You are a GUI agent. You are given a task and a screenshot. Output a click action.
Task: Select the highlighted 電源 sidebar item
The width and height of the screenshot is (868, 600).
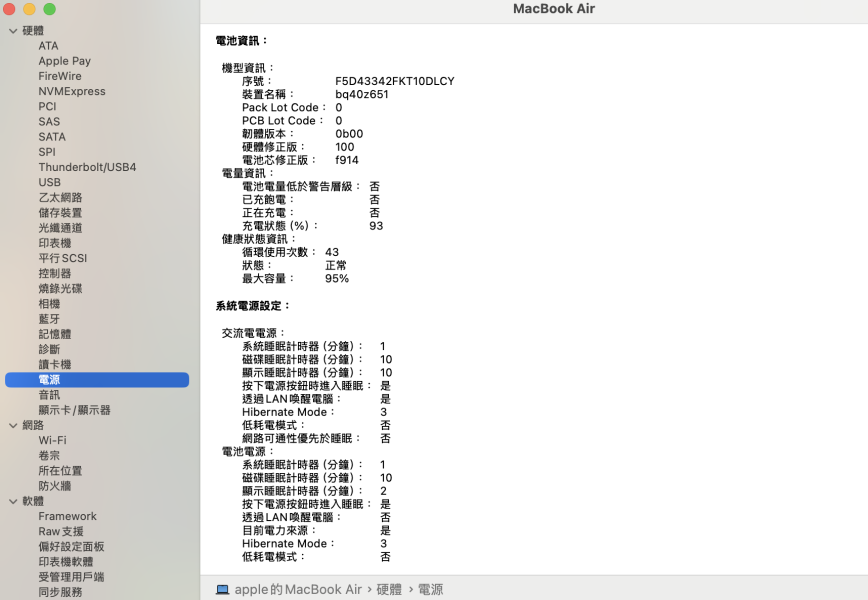[x=97, y=380]
